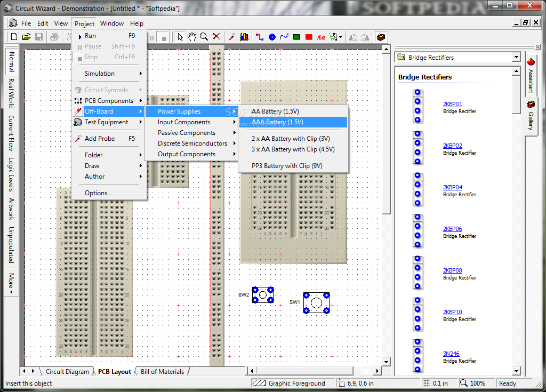Click the rotate right toolbar icon
This screenshot has height=392, width=546.
point(365,37)
